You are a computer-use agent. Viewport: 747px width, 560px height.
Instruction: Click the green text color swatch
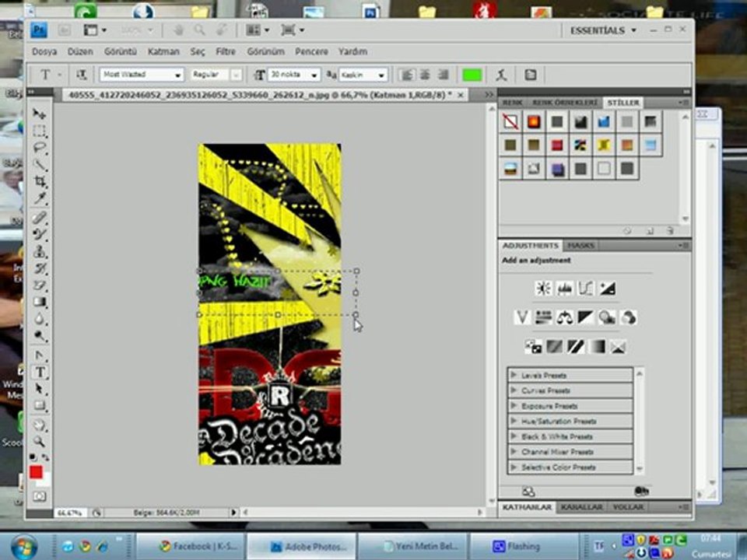[472, 75]
